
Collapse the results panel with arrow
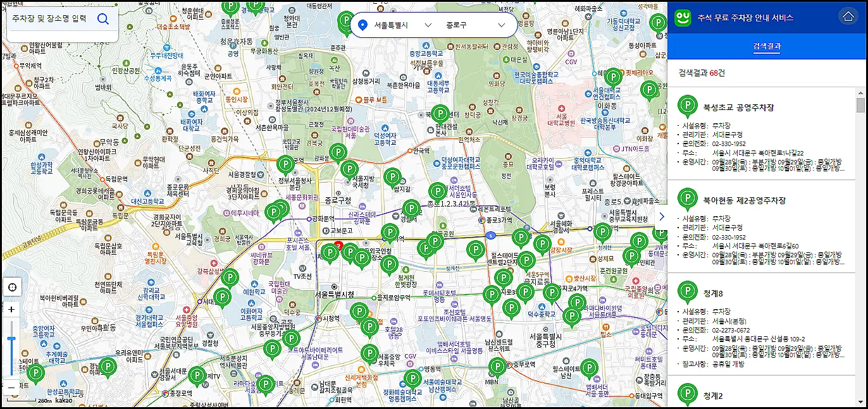tap(662, 216)
